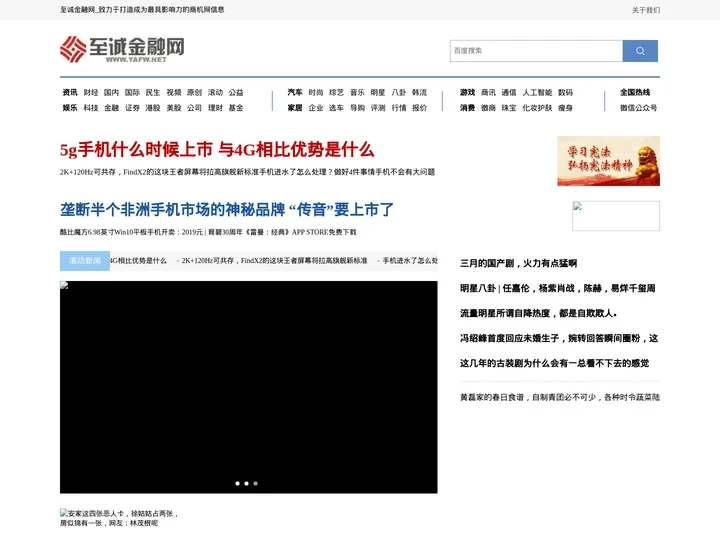The height and width of the screenshot is (540, 720).
Task: Go to the 评测 section
Action: (x=378, y=108)
